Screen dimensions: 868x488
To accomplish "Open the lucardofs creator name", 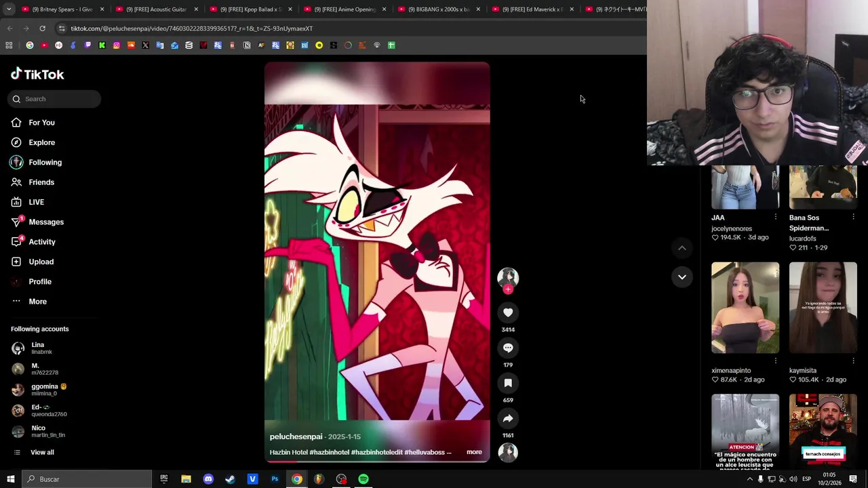I will [x=803, y=239].
